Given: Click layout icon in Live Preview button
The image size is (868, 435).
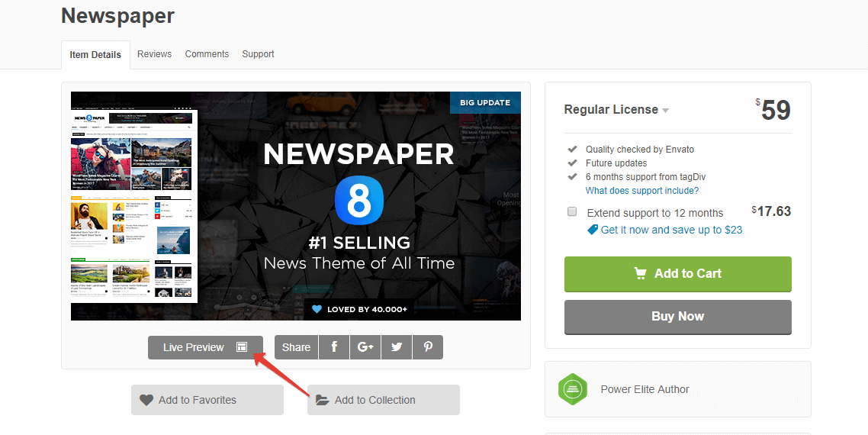Looking at the screenshot, I should 241,347.
